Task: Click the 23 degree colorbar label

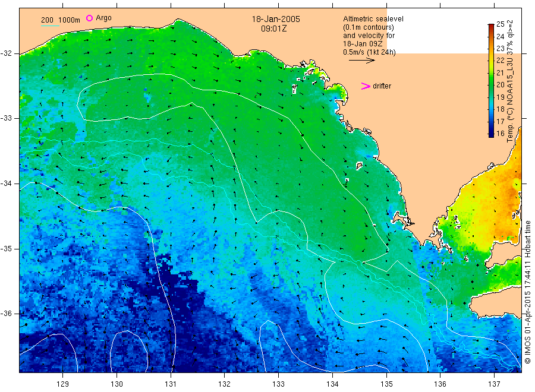Action: pyautogui.click(x=500, y=48)
